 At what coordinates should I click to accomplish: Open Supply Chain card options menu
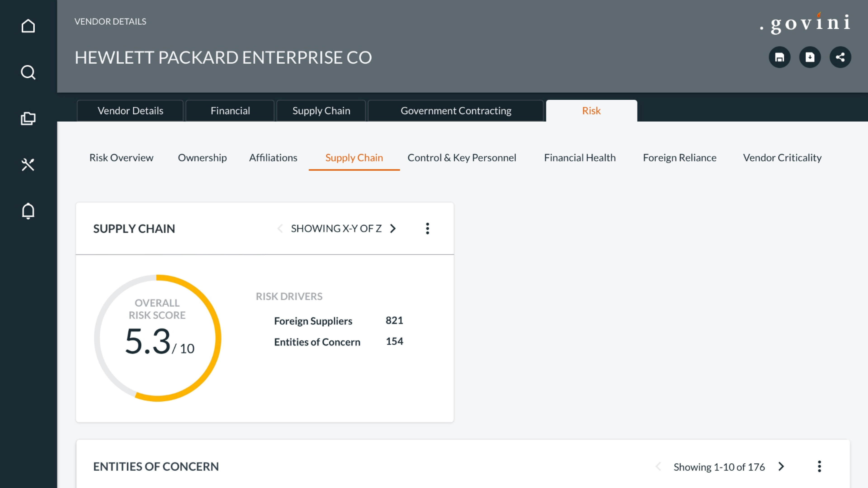point(427,228)
